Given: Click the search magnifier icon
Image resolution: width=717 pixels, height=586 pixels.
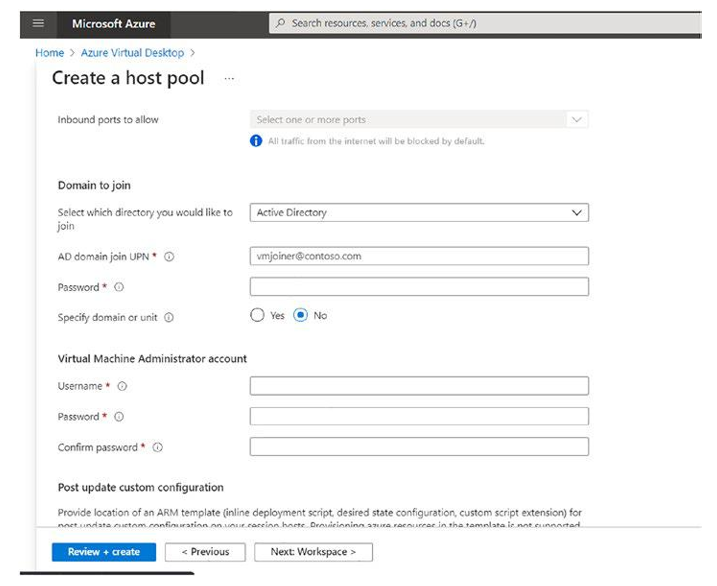Looking at the screenshot, I should pyautogui.click(x=281, y=23).
